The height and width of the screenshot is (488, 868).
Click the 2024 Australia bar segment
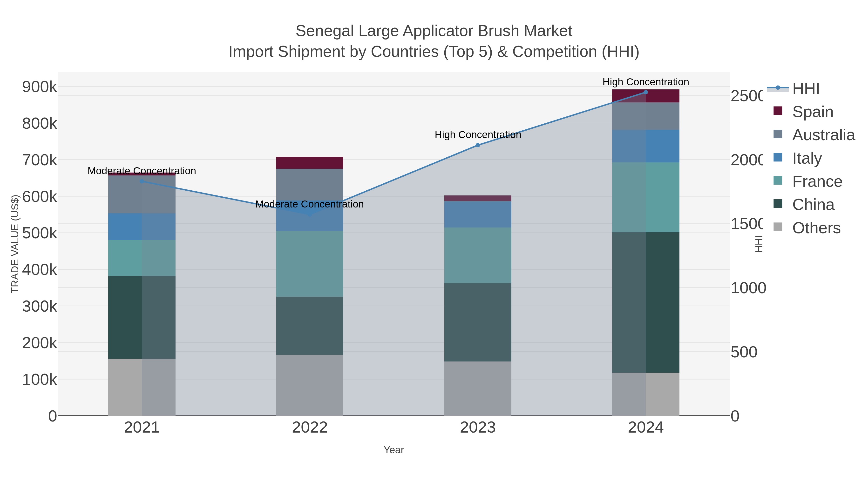pos(646,116)
